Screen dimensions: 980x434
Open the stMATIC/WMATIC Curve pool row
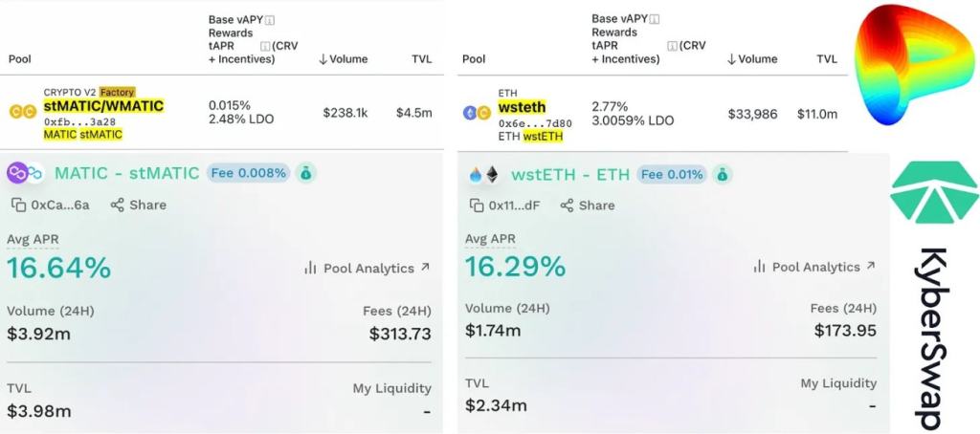221,113
